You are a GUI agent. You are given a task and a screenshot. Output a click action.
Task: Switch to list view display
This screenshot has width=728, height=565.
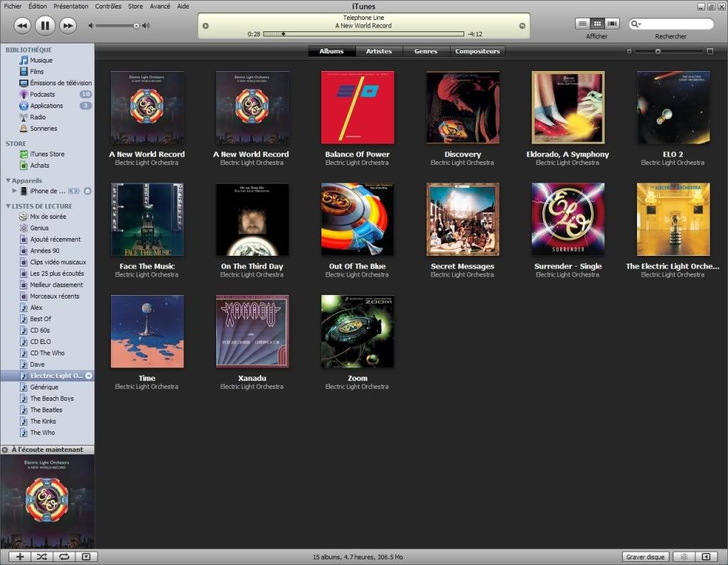tap(582, 23)
